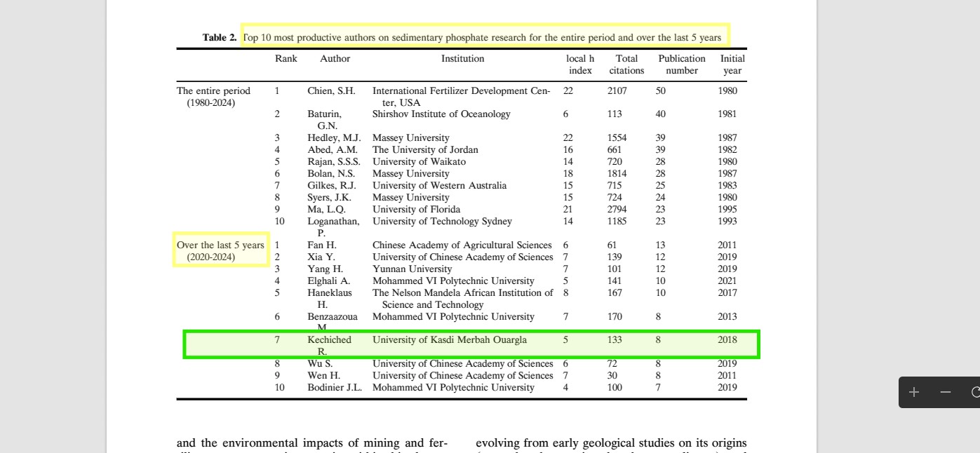Click "Shirshov Institute of Oceanology" cell

pos(441,114)
